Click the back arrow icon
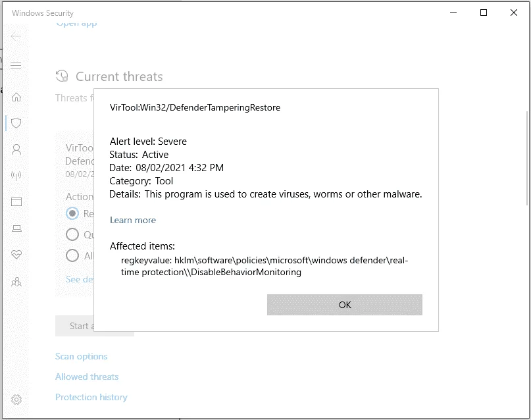 16,36
